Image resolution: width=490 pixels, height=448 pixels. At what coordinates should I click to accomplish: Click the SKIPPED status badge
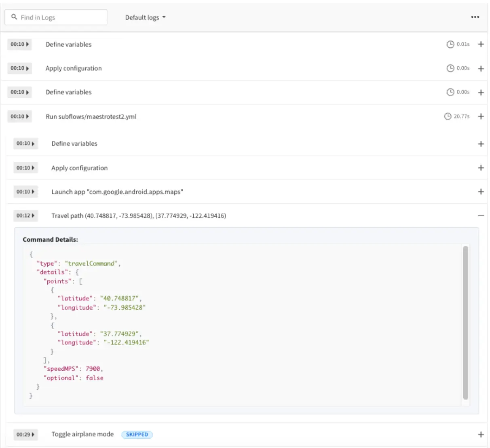pos(137,434)
